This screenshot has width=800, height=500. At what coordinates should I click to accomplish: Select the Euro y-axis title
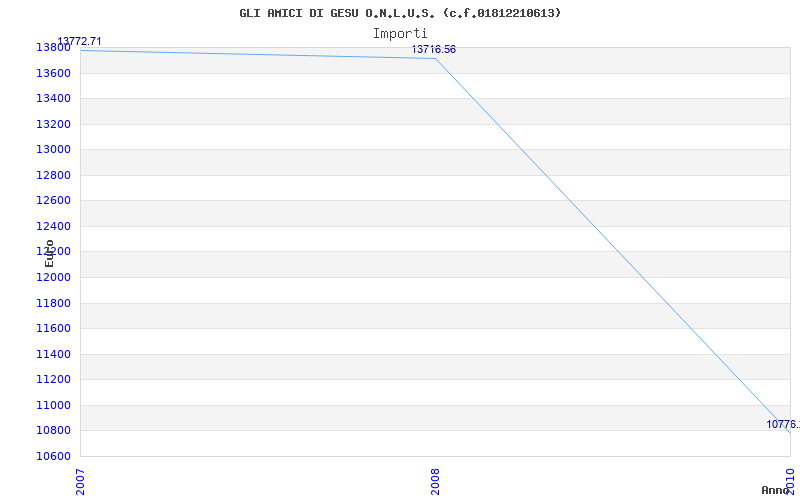(x=49, y=254)
